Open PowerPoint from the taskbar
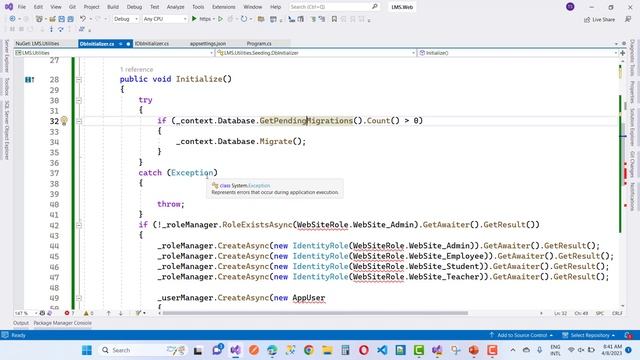Image resolution: width=640 pixels, height=360 pixels. [x=473, y=350]
